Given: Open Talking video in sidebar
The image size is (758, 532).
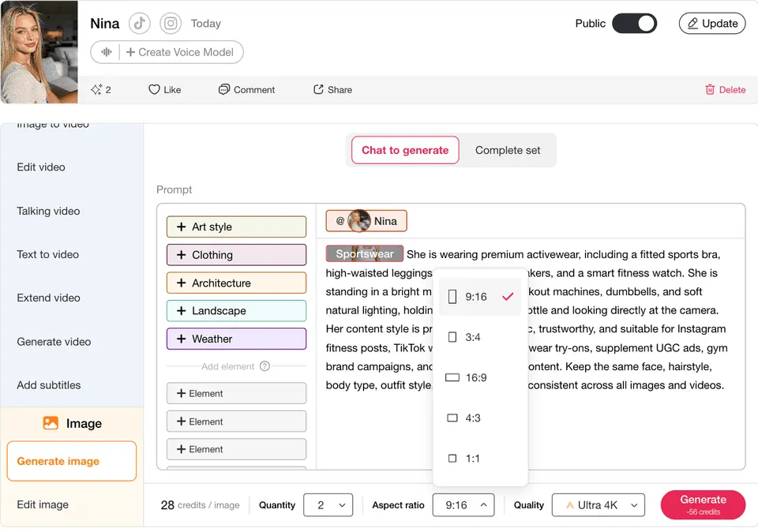Looking at the screenshot, I should point(48,212).
